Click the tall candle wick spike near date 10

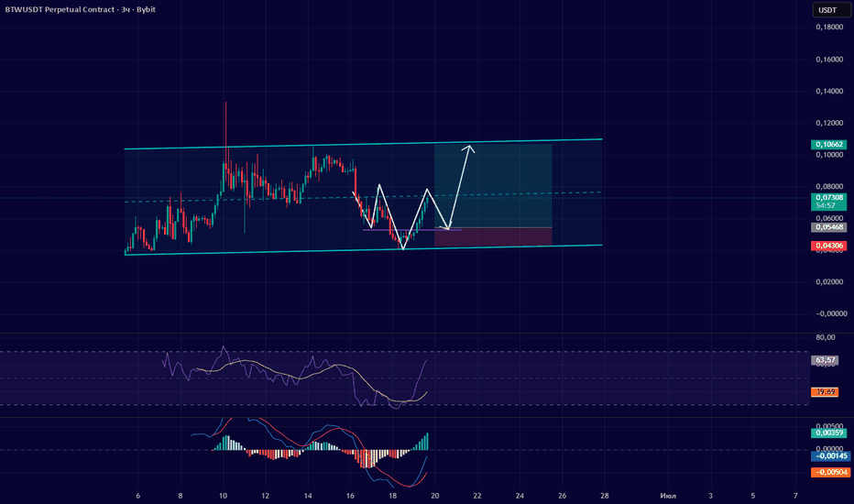tap(225, 131)
